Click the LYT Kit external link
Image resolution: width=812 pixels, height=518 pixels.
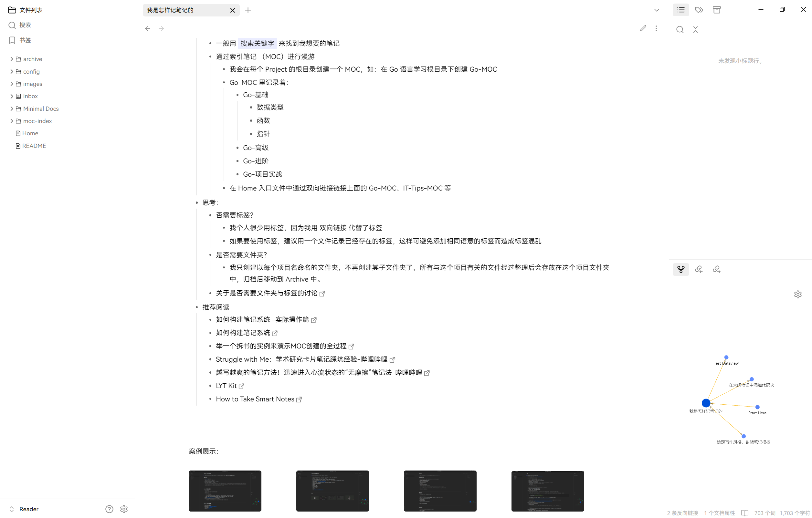point(241,386)
